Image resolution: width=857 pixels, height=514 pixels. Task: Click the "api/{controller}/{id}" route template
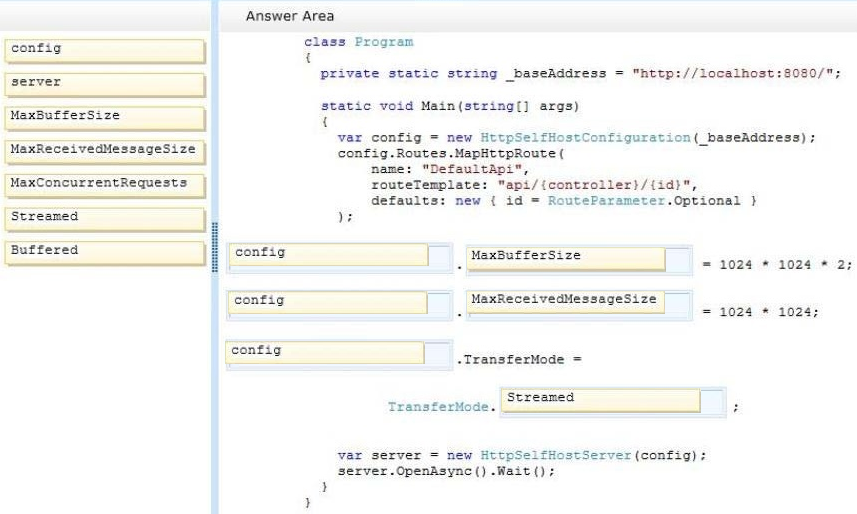coord(594,185)
